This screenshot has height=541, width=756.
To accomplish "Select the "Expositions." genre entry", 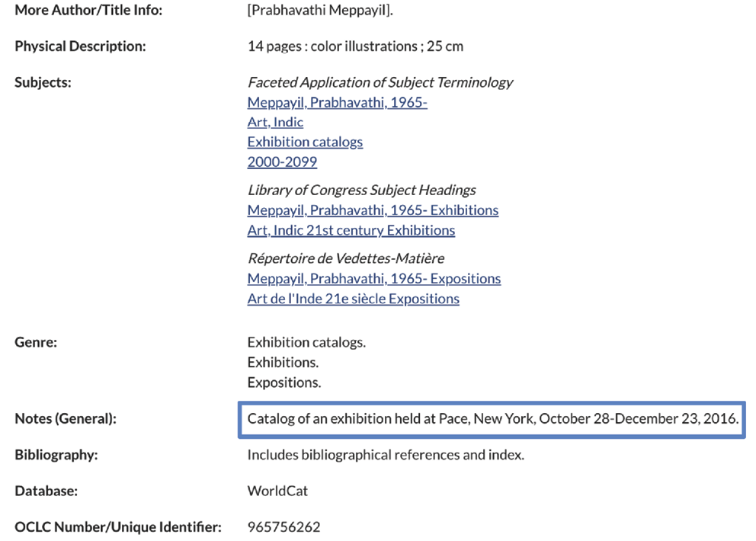I will tap(283, 382).
